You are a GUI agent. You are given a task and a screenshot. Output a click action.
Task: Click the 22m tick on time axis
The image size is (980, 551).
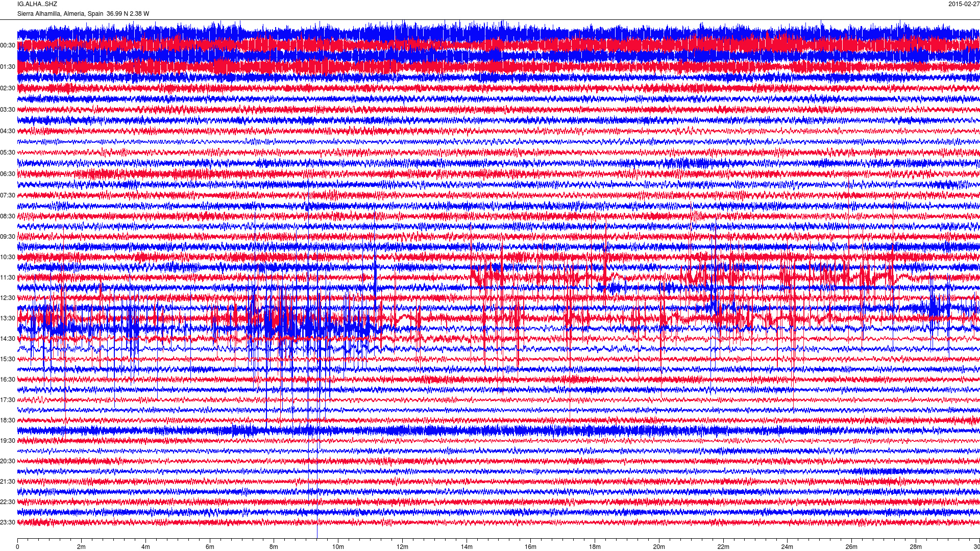pos(723,547)
